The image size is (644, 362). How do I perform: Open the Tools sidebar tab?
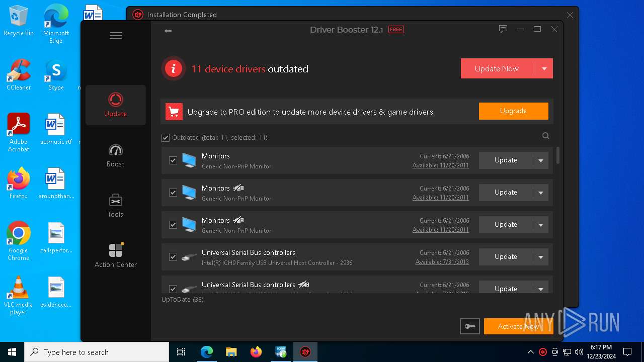116,206
